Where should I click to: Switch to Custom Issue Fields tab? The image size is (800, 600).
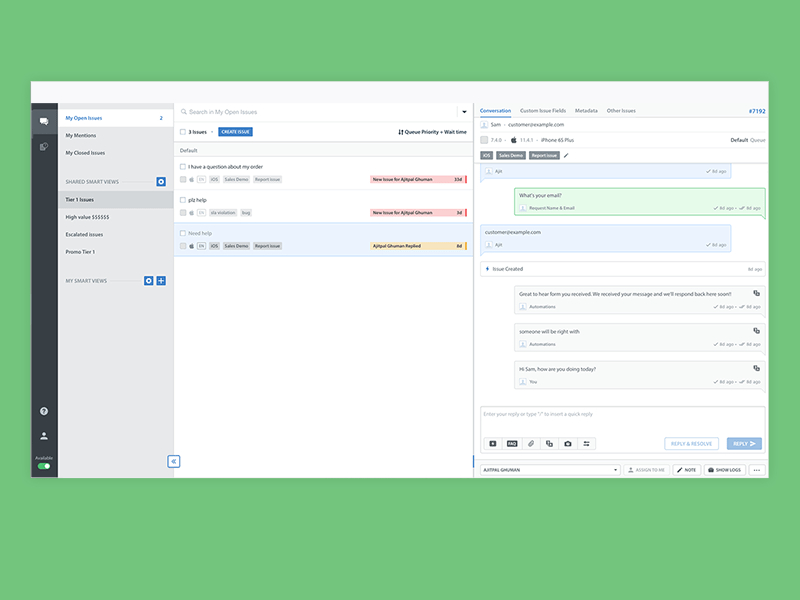pyautogui.click(x=543, y=110)
